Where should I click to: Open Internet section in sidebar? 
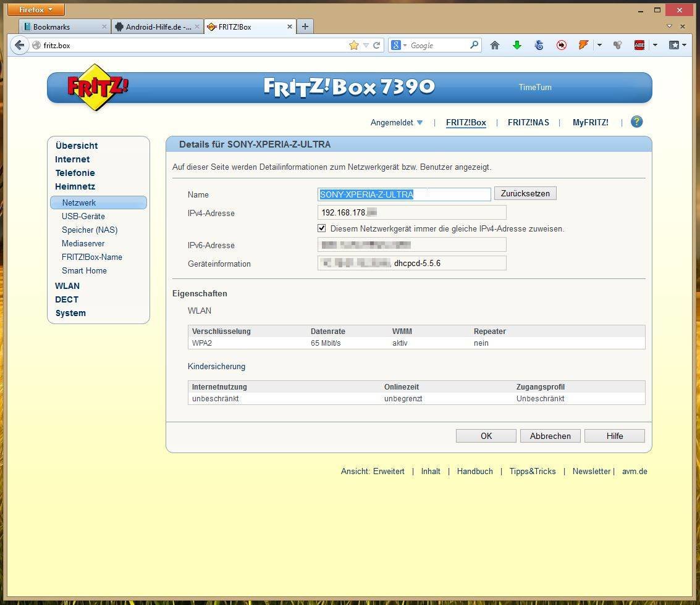click(72, 159)
